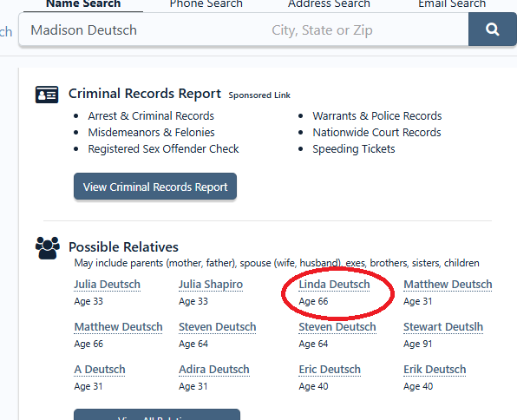Open Julia Deutsch relative link

coord(108,285)
